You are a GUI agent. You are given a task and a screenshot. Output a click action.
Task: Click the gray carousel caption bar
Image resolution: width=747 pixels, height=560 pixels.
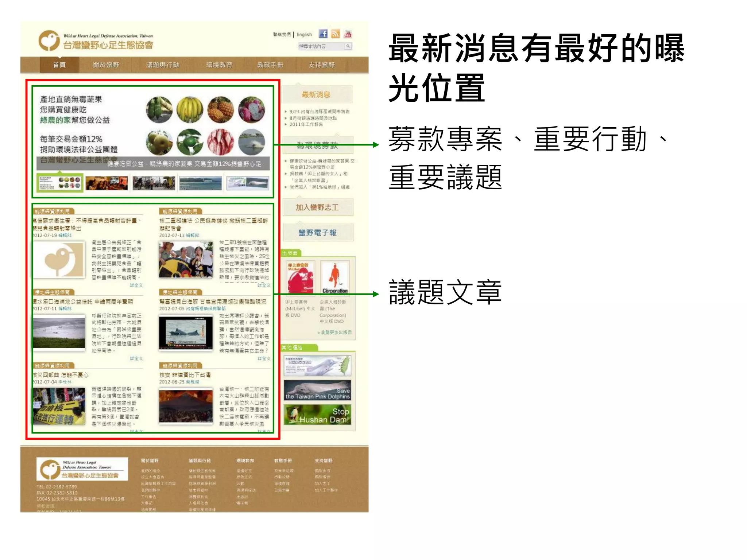click(x=153, y=164)
